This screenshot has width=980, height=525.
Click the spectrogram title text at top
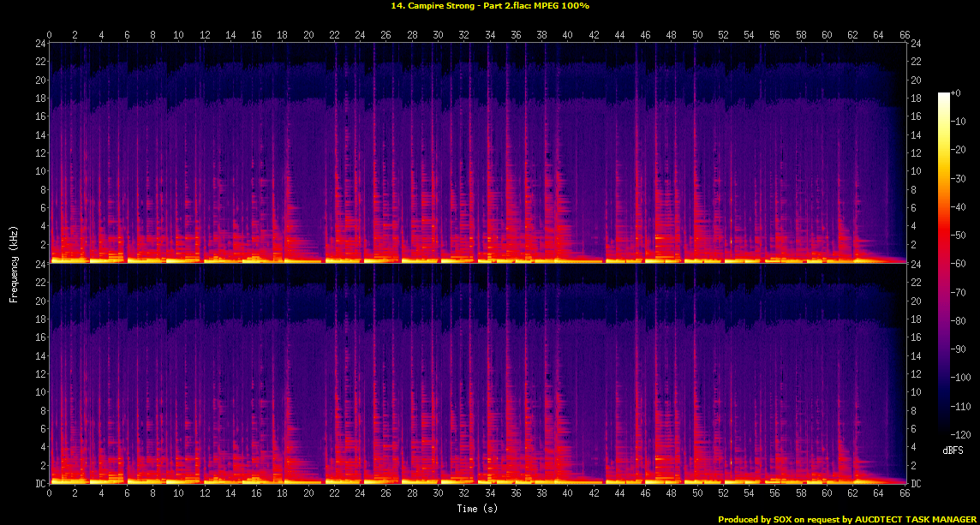click(489, 6)
